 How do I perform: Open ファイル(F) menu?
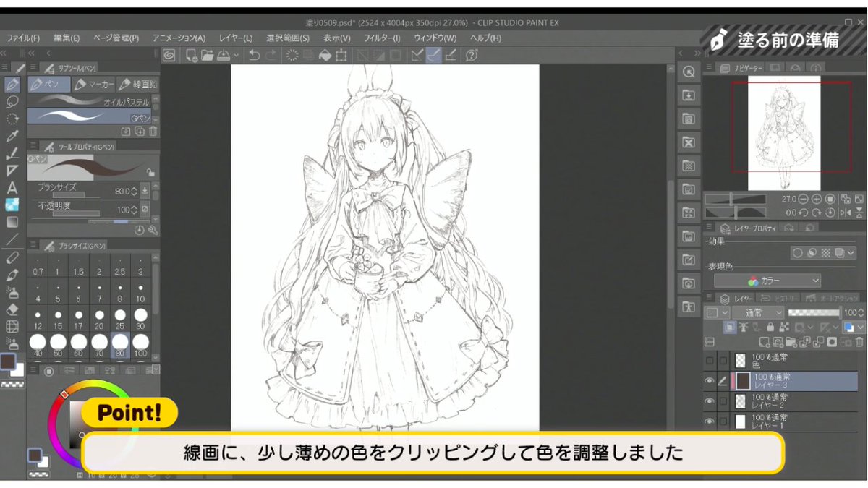[23, 38]
